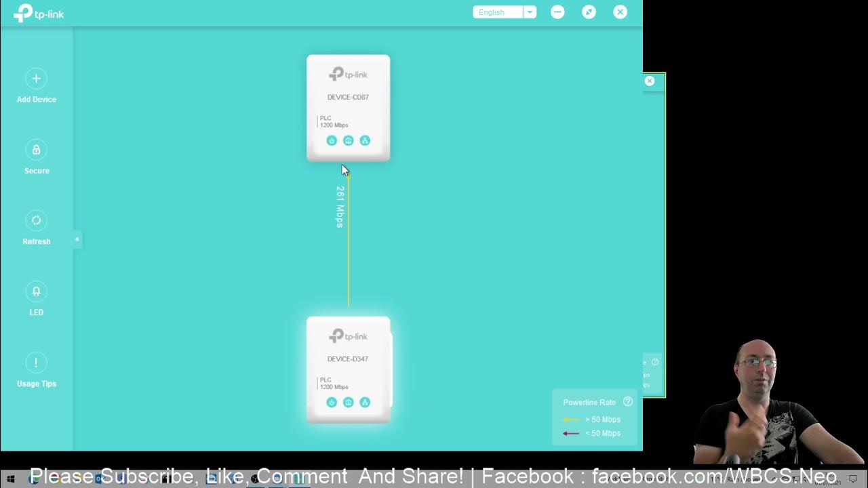Click the yellow > 50 Mbps legend arrow

pos(571,420)
